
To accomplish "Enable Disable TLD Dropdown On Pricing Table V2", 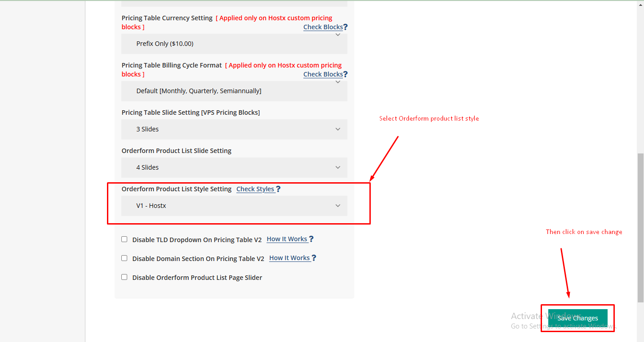I will pos(124,239).
